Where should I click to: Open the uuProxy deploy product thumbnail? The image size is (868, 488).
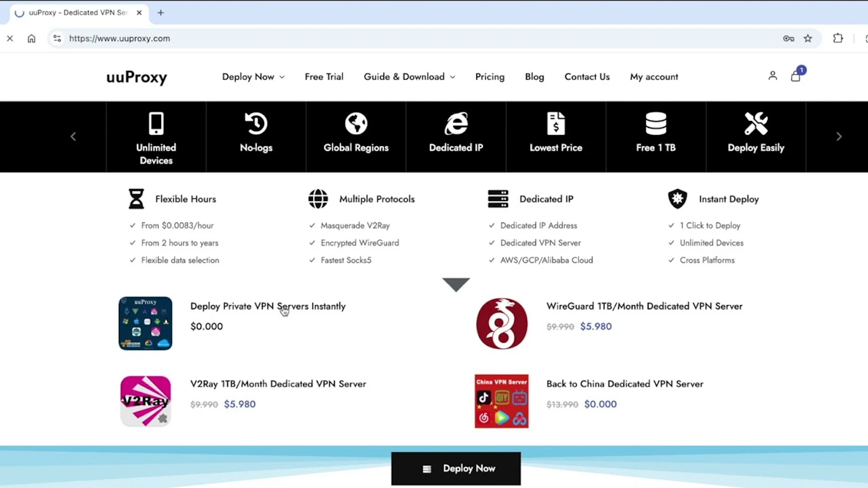point(145,323)
